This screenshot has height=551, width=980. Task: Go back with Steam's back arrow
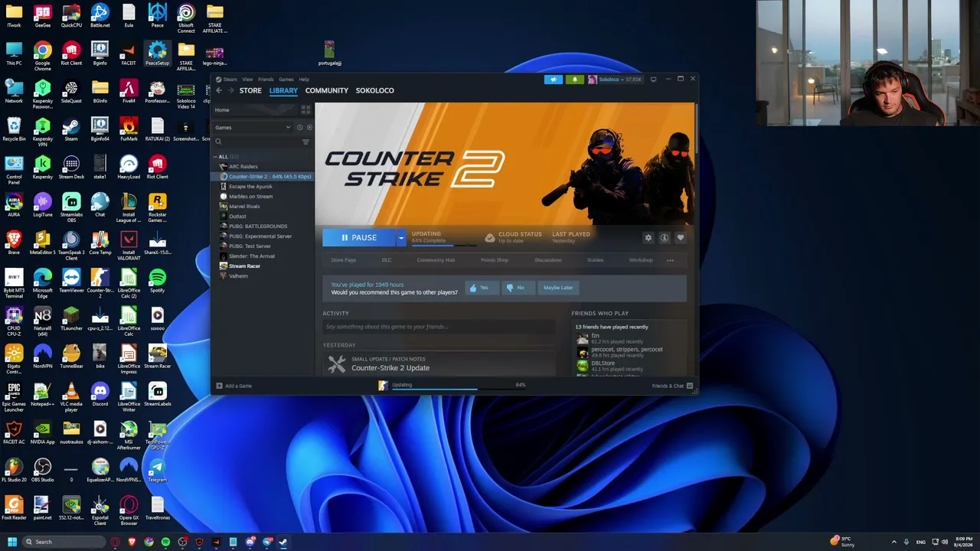(x=219, y=90)
